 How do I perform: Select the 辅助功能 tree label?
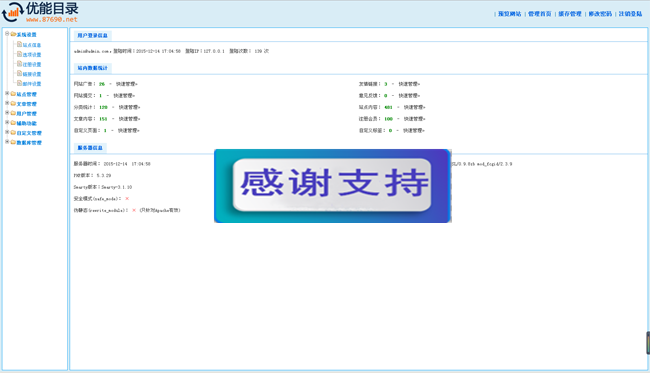click(27, 123)
